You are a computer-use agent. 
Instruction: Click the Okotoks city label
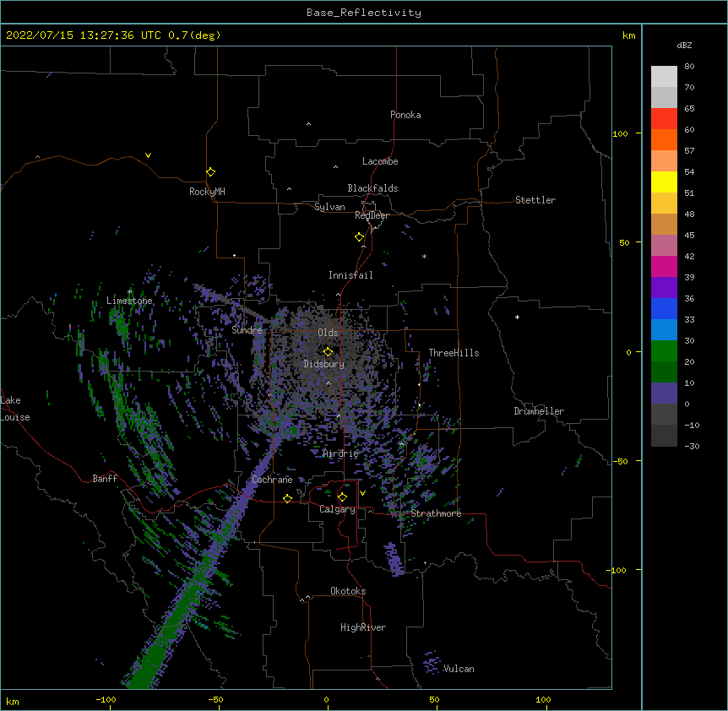(348, 591)
